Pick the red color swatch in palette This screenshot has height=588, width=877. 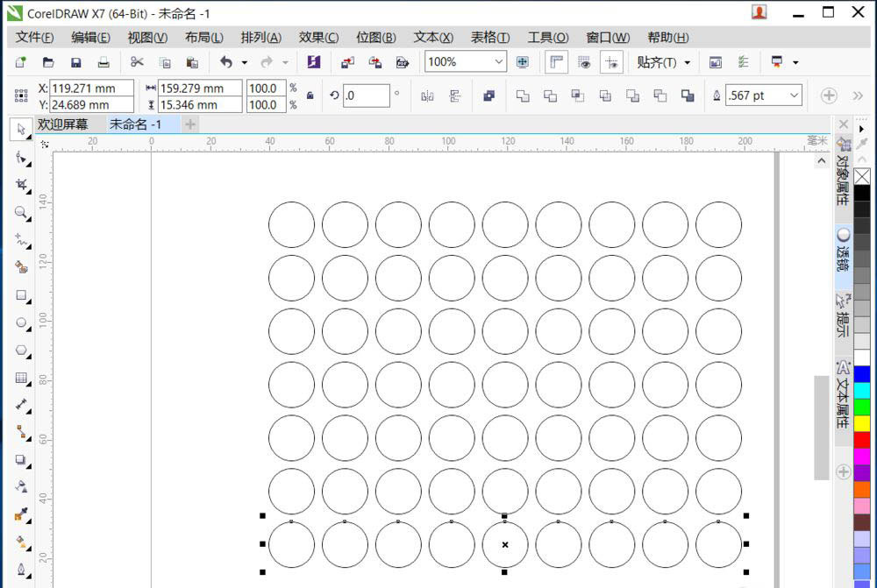(x=862, y=439)
